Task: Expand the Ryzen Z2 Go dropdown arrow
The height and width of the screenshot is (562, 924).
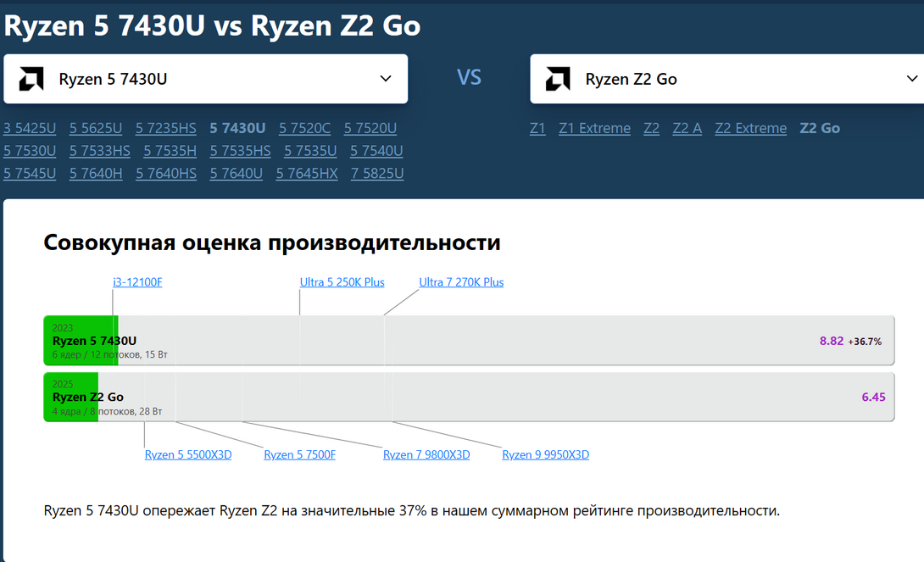Action: pos(911,78)
